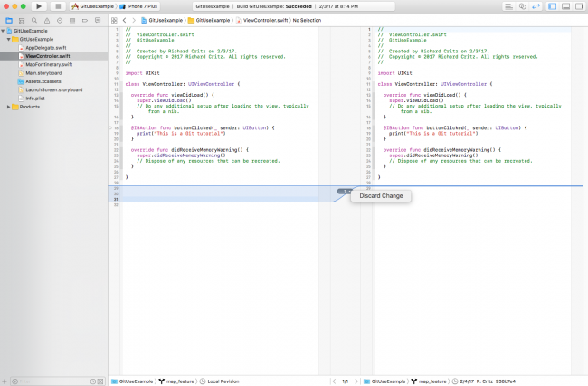Screen dimensions: 588x386
Task: Click buttonClicked function line in left editor
Action: tap(203, 127)
